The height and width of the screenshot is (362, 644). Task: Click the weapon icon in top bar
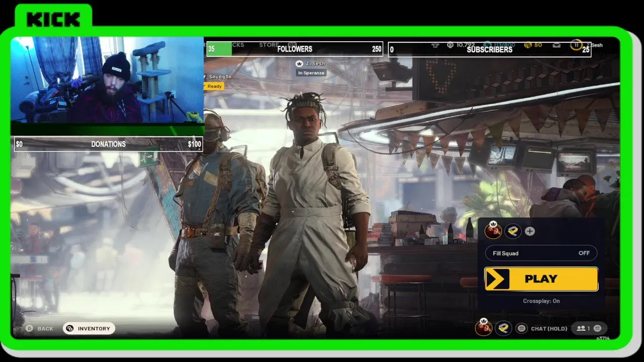435,45
